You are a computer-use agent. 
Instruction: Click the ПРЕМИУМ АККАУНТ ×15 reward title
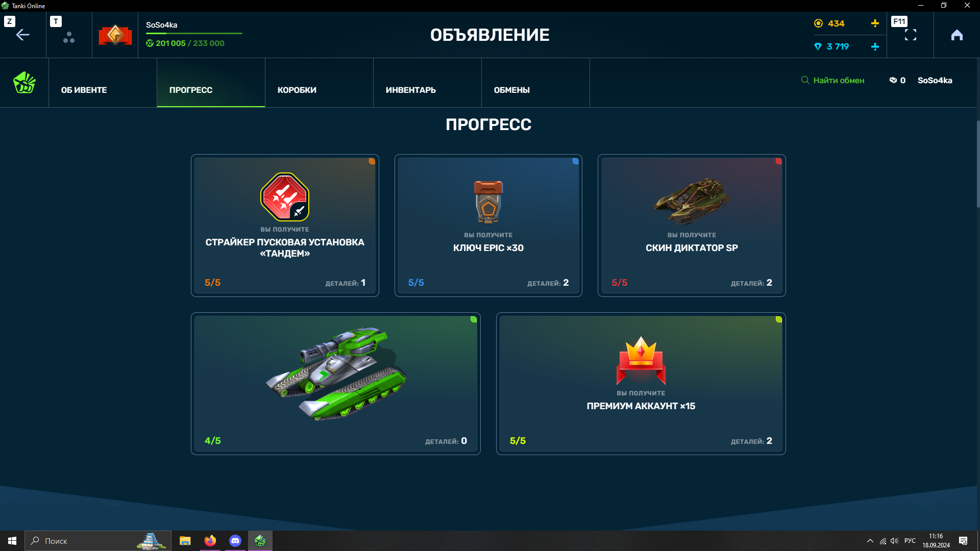641,406
